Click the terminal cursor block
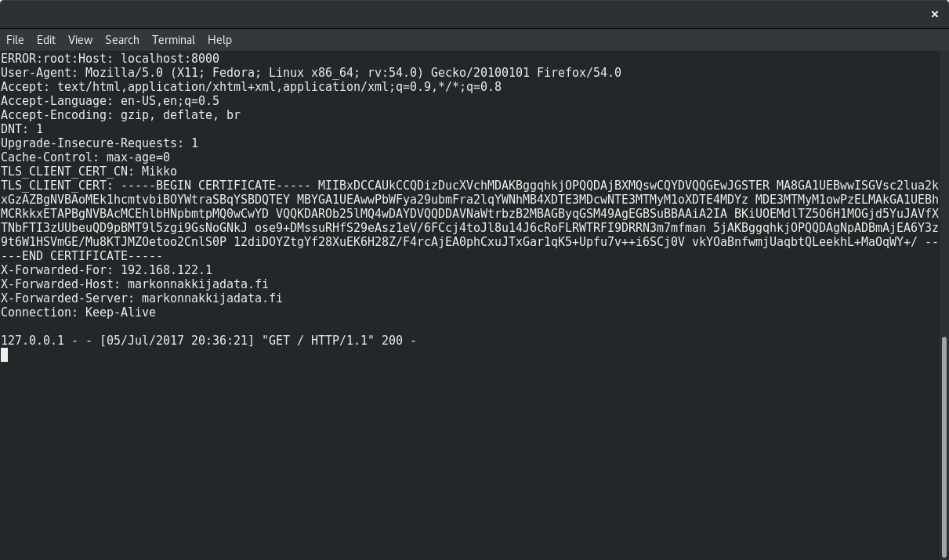The height and width of the screenshot is (560, 949). click(x=5, y=355)
